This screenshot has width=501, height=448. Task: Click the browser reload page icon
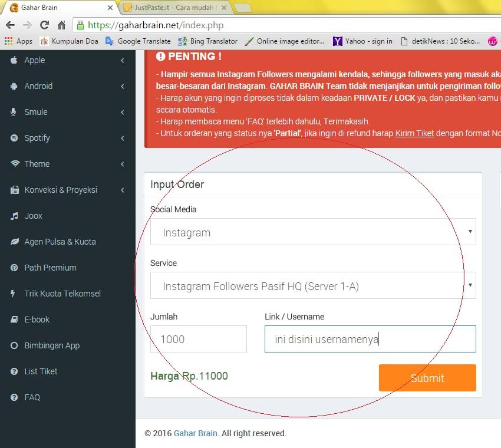coord(44,25)
